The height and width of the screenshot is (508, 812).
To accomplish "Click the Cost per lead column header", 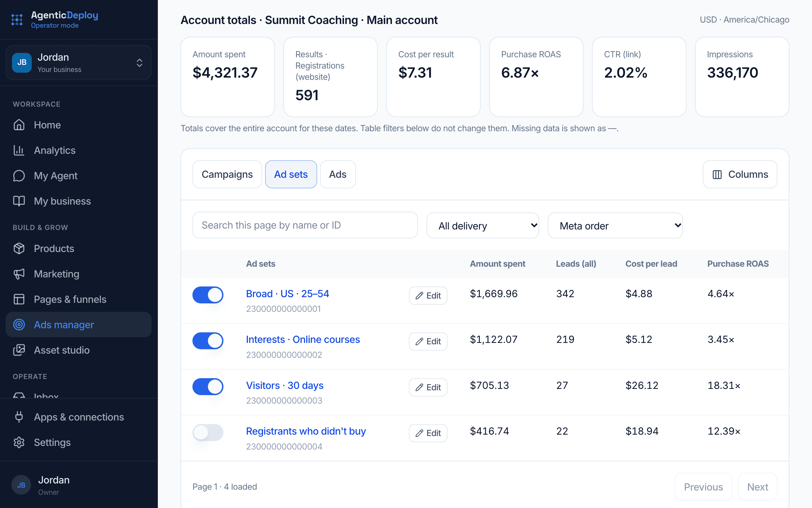I will [651, 264].
